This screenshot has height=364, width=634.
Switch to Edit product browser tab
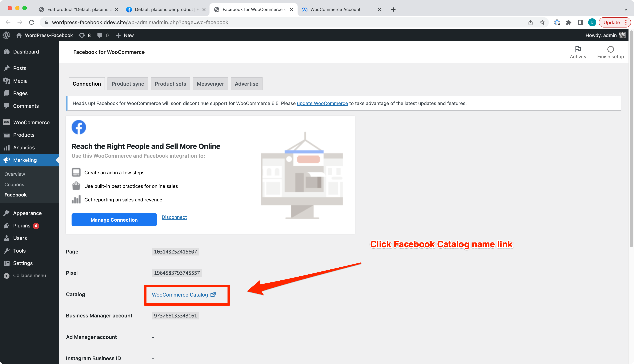78,10
